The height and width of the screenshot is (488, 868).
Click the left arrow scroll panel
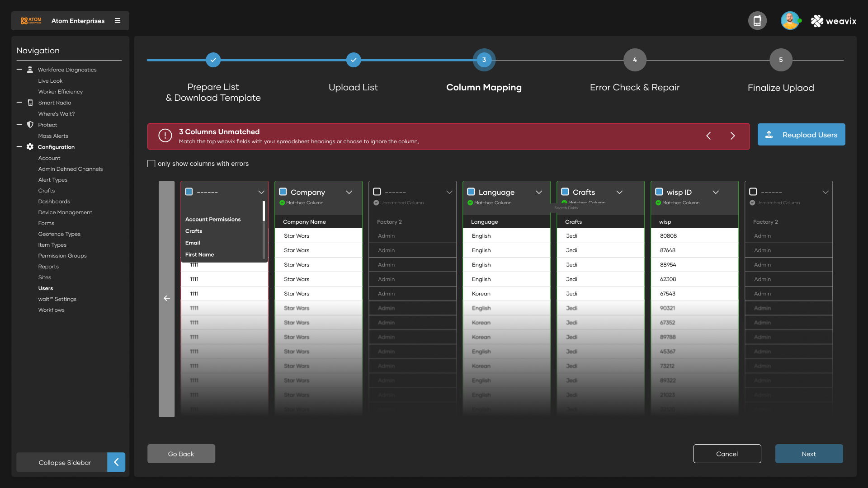[166, 299]
